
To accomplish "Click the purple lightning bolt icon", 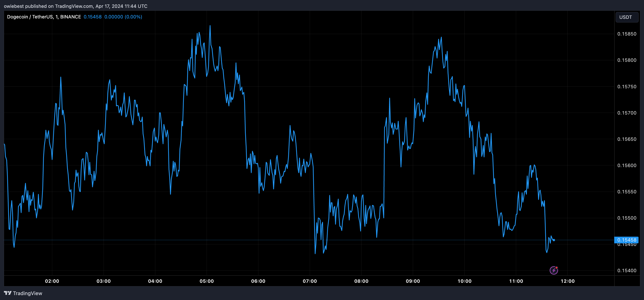I will coord(554,270).
